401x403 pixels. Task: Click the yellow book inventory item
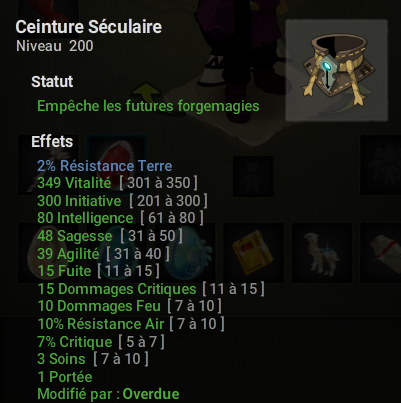click(253, 253)
